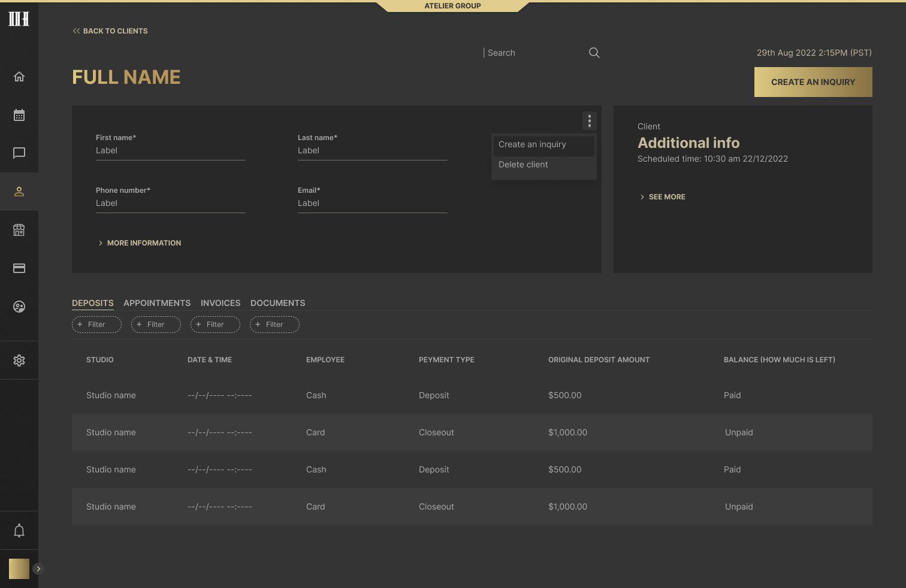Go back via BACK TO CLIENTS link
906x588 pixels.
coord(110,31)
